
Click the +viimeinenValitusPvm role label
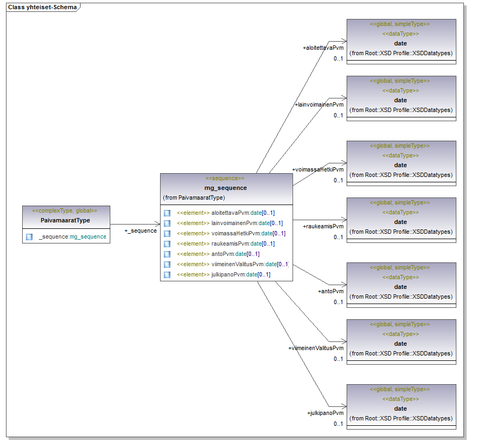click(316, 348)
